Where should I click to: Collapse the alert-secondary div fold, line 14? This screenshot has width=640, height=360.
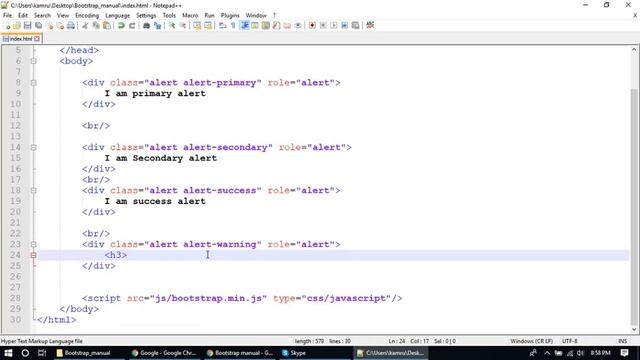pyautogui.click(x=33, y=147)
